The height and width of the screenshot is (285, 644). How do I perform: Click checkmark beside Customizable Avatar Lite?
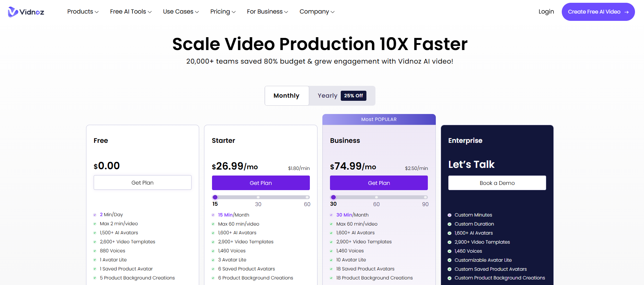pyautogui.click(x=450, y=260)
